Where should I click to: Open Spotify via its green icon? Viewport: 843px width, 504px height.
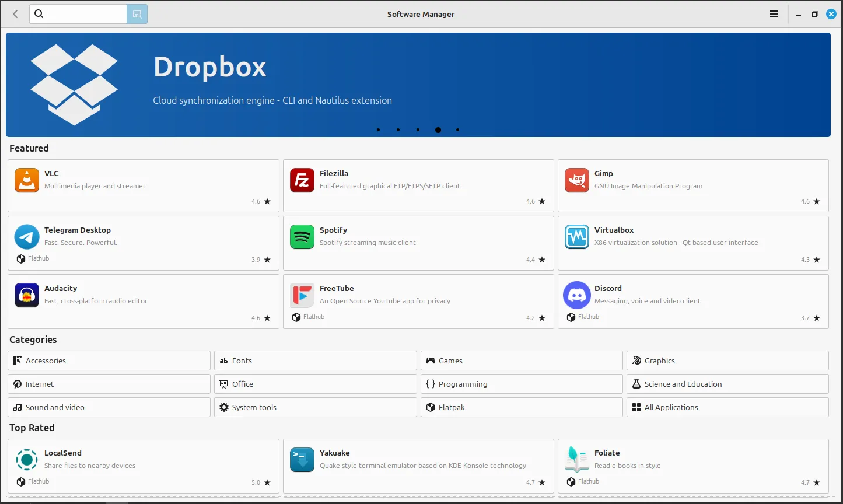(x=302, y=237)
